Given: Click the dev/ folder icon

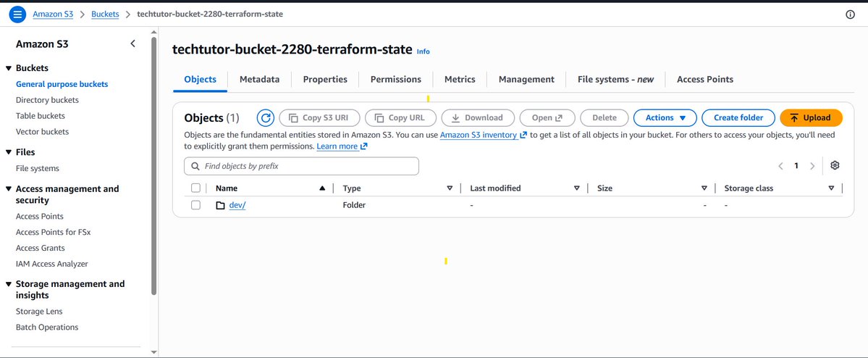Looking at the screenshot, I should point(220,205).
